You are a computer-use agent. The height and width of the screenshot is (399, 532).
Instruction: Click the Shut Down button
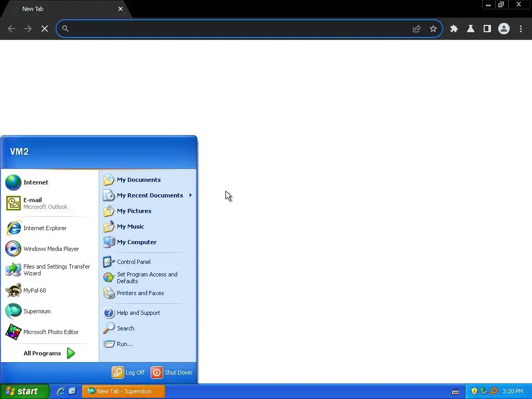(171, 373)
